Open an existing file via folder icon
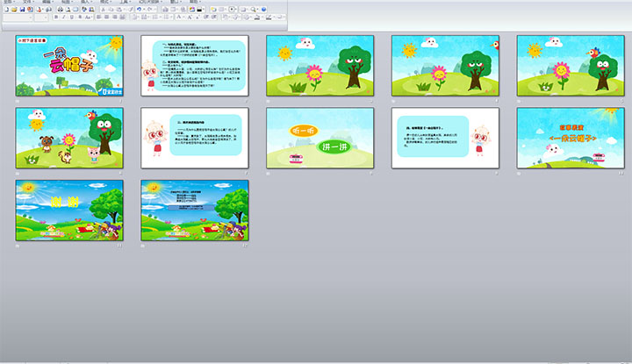This screenshot has width=632, height=364. 14,10
